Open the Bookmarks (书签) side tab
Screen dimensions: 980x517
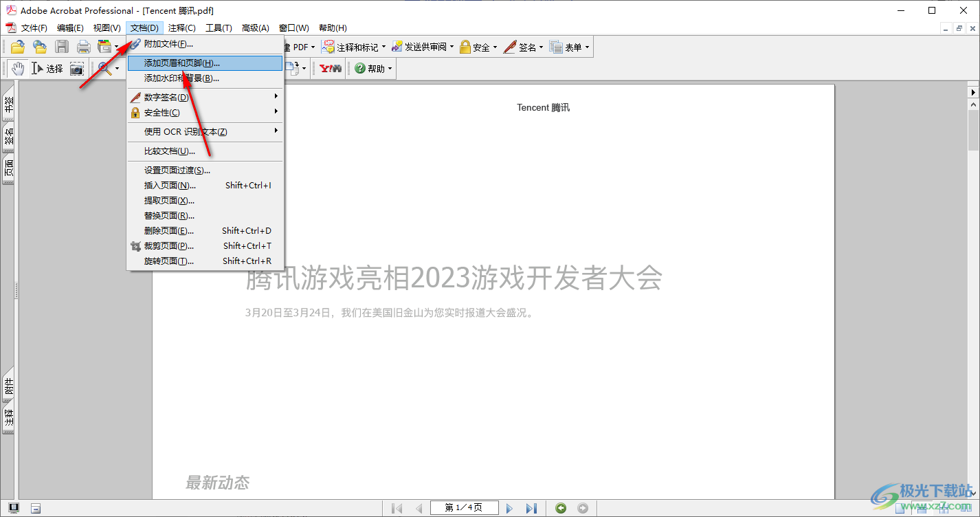(x=9, y=104)
